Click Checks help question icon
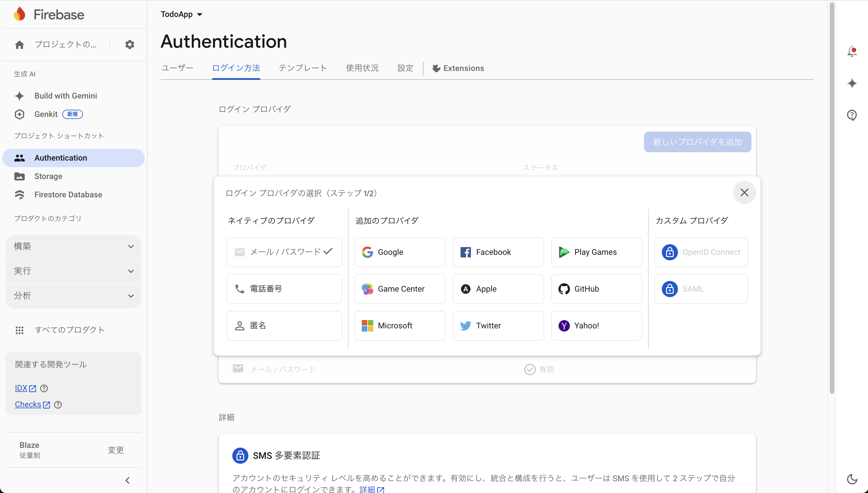This screenshot has width=868, height=493. [58, 405]
